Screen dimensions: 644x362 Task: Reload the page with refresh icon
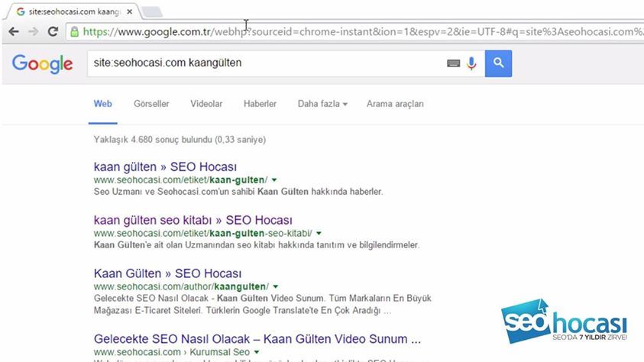pos(53,31)
